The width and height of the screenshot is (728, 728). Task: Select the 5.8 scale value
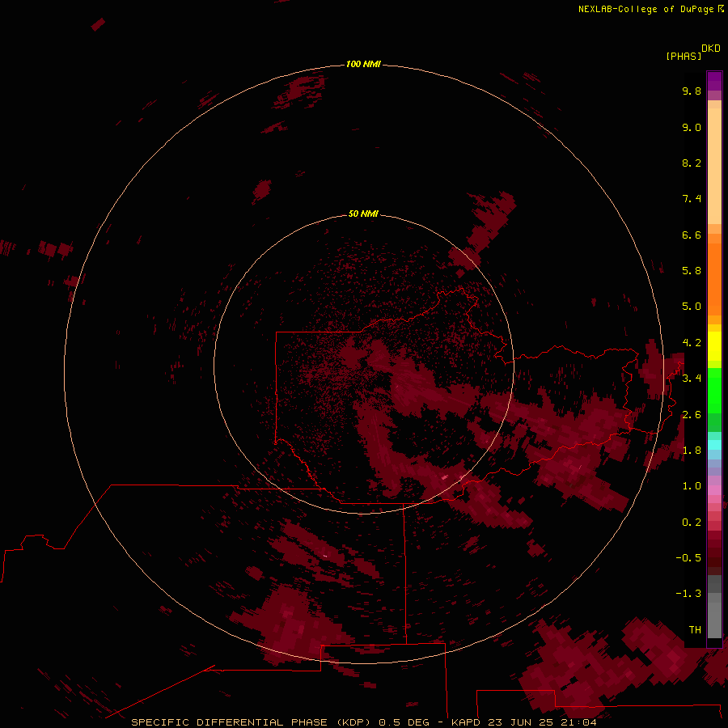point(692,271)
